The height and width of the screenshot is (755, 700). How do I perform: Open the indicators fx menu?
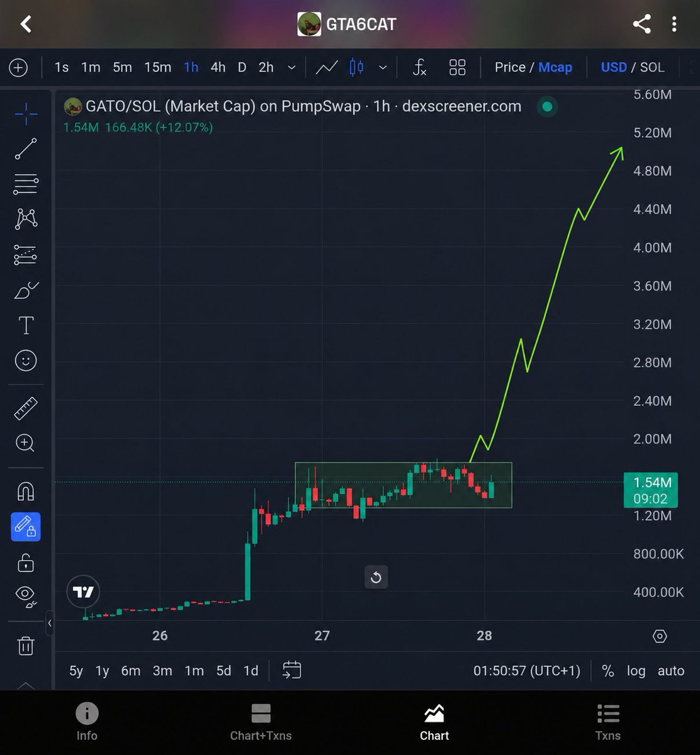[419, 67]
